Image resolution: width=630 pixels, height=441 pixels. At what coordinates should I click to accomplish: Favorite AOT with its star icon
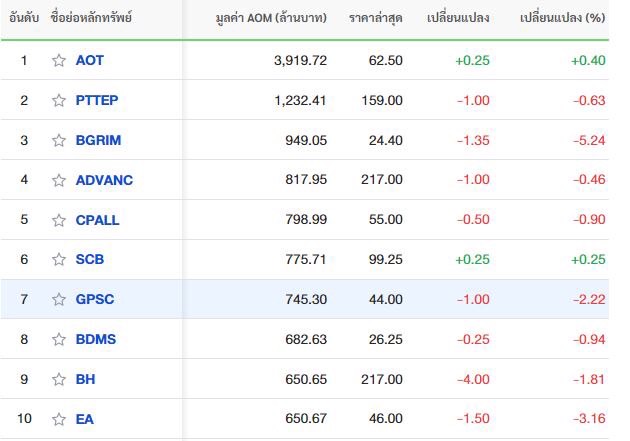(59, 60)
